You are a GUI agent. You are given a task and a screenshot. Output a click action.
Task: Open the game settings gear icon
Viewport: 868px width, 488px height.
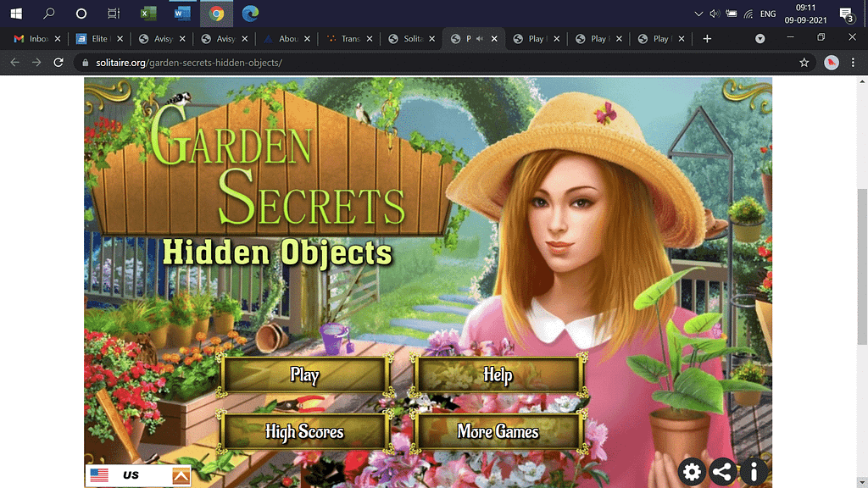[x=692, y=472]
